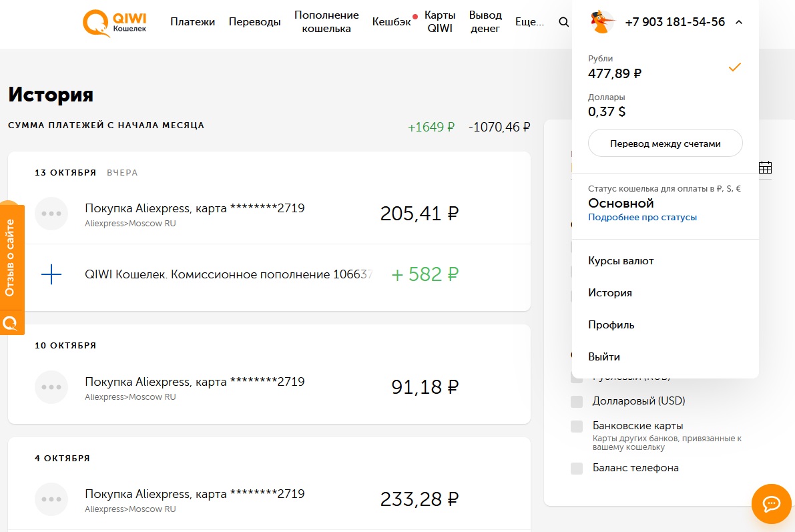Click the plus icon for Комиссионное пополнение
Screen dimensions: 795x532
click(51, 274)
